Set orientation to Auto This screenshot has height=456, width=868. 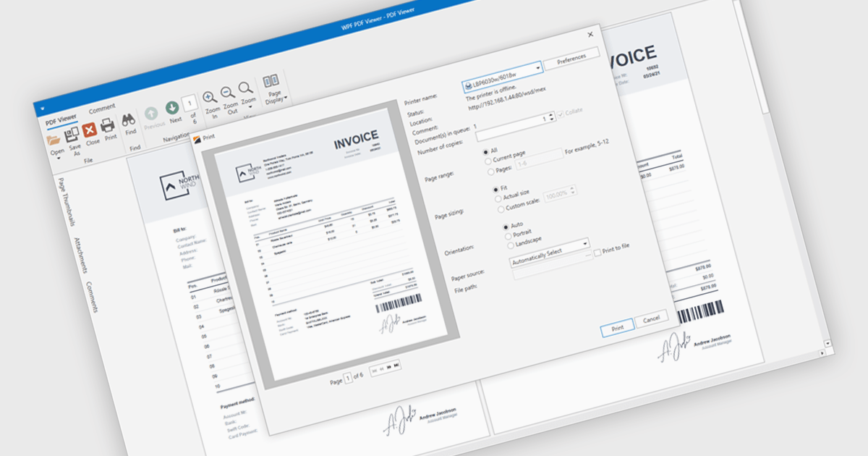(x=505, y=227)
